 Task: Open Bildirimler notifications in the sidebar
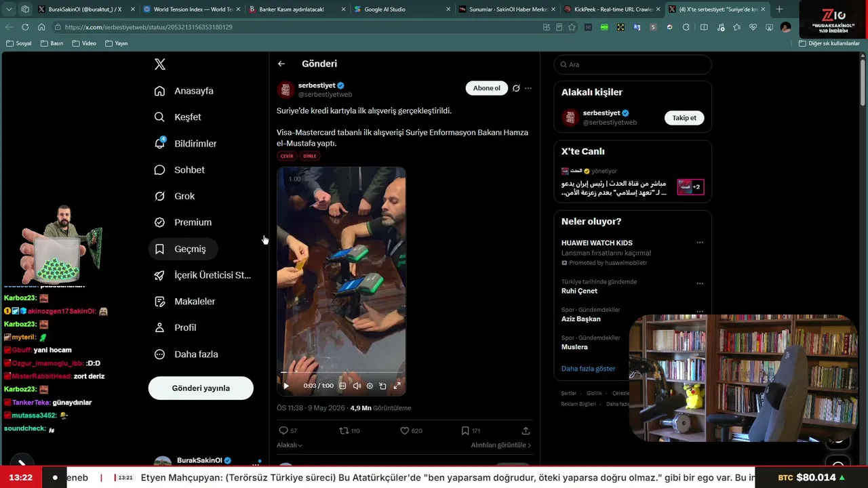coord(186,144)
